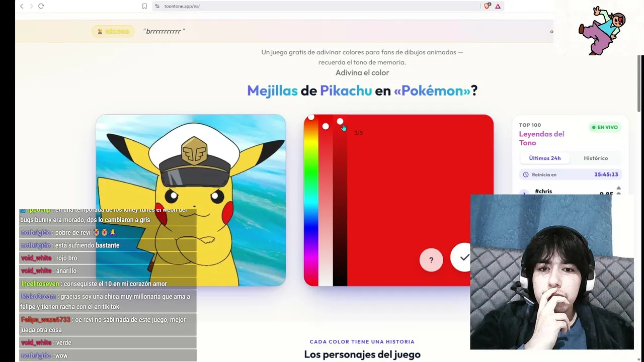644x362 pixels.
Task: Click the word Mejillas in the question
Action: [x=272, y=90]
